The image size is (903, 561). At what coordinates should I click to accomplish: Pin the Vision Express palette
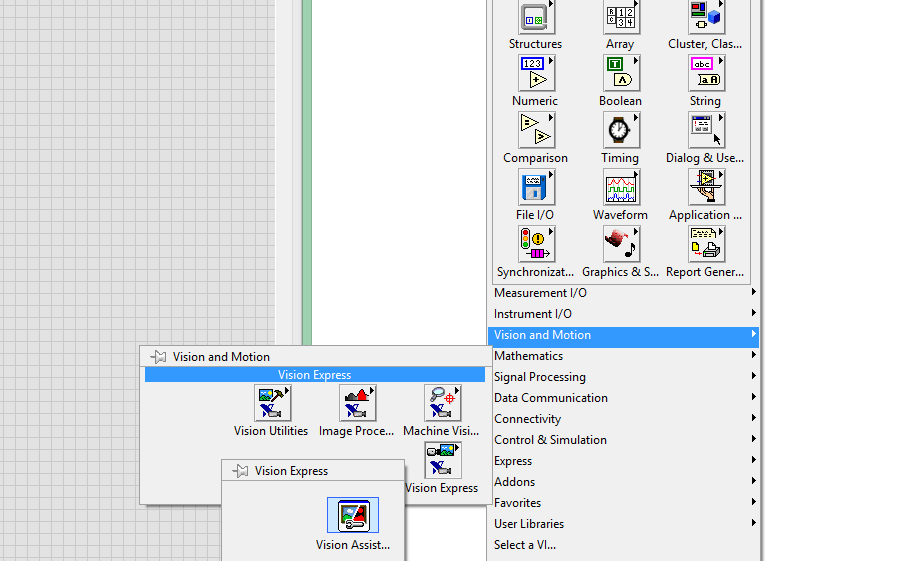pyautogui.click(x=241, y=471)
